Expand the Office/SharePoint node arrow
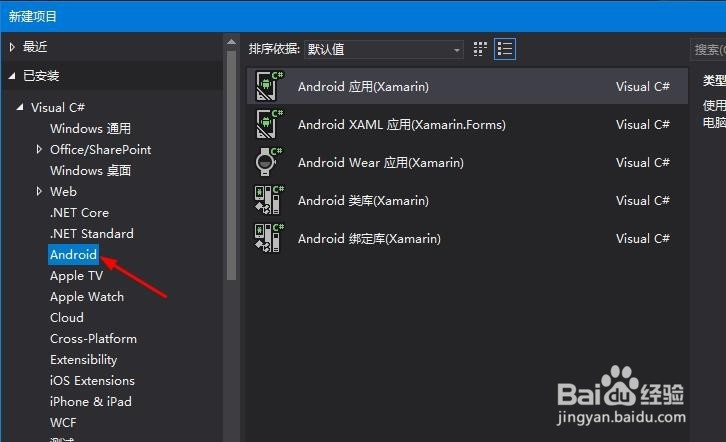This screenshot has height=442, width=726. (x=39, y=149)
